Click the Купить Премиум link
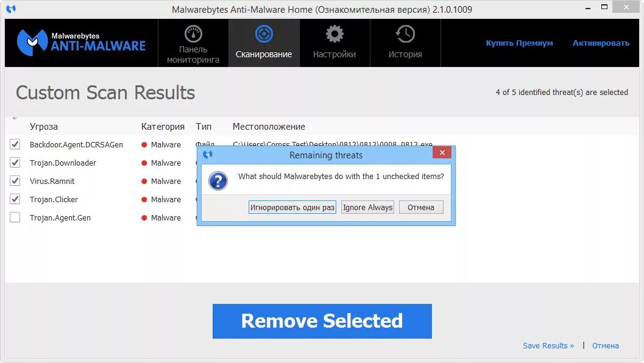Image resolution: width=644 pixels, height=363 pixels. [x=519, y=43]
